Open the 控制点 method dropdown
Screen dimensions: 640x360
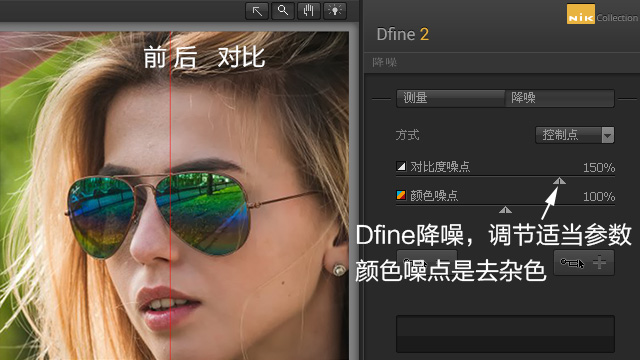575,135
